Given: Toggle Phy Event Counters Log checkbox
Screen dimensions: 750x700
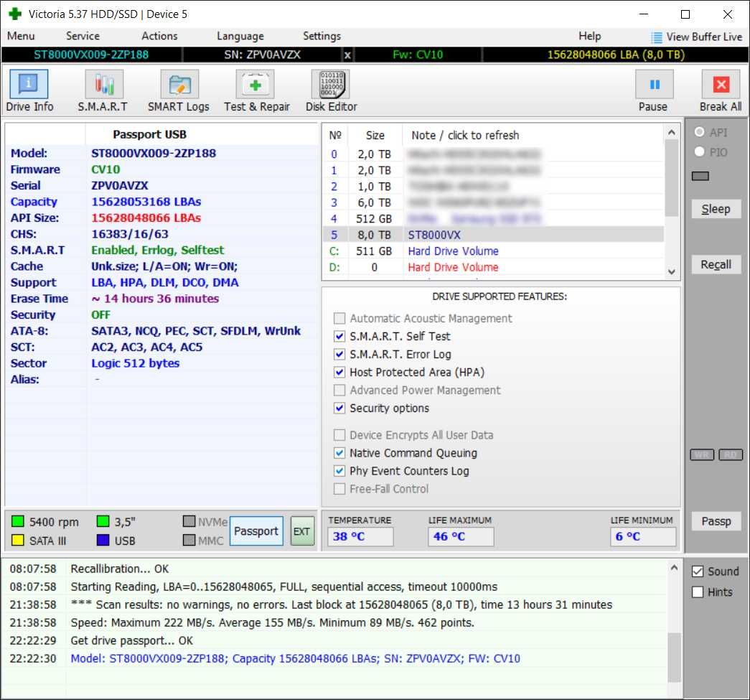Looking at the screenshot, I should 339,471.
